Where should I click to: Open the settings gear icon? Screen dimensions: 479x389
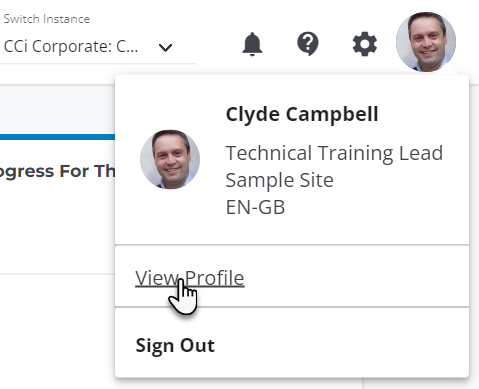(x=365, y=44)
